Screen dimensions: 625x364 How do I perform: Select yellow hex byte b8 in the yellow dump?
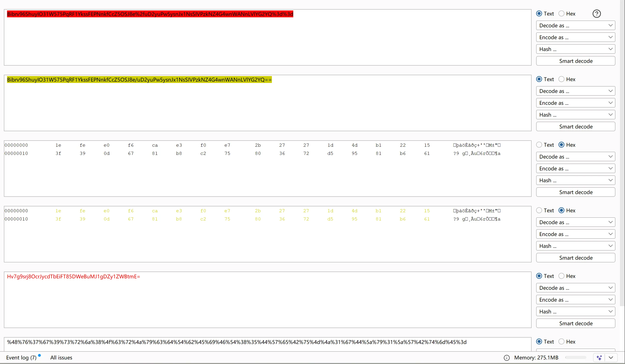point(179,219)
